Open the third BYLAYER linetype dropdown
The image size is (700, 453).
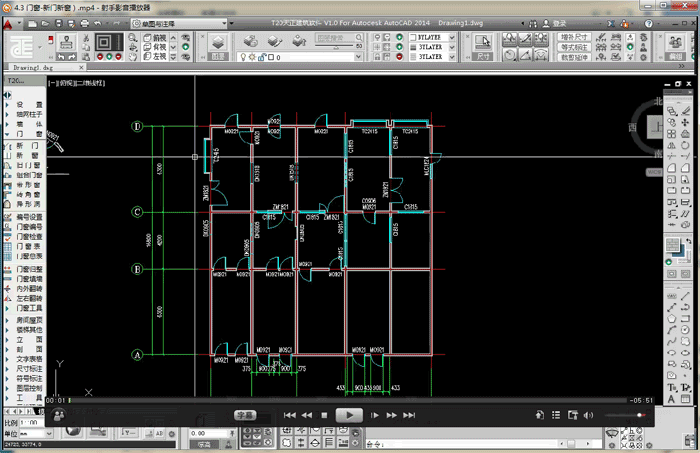(x=452, y=57)
